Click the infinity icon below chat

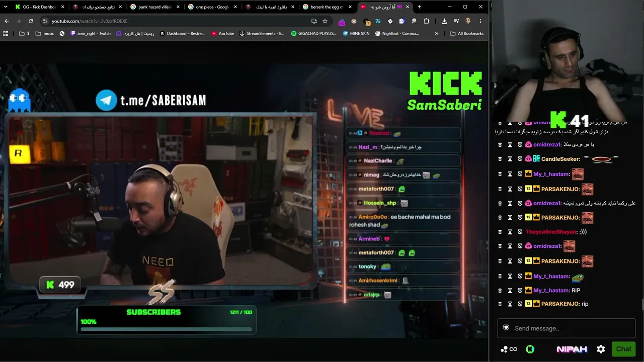pos(513,349)
